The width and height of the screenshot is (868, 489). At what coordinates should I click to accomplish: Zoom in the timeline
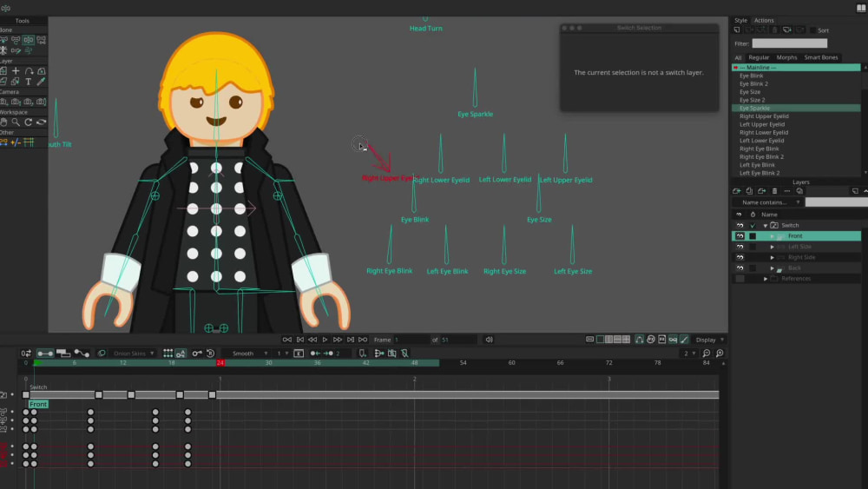point(720,354)
